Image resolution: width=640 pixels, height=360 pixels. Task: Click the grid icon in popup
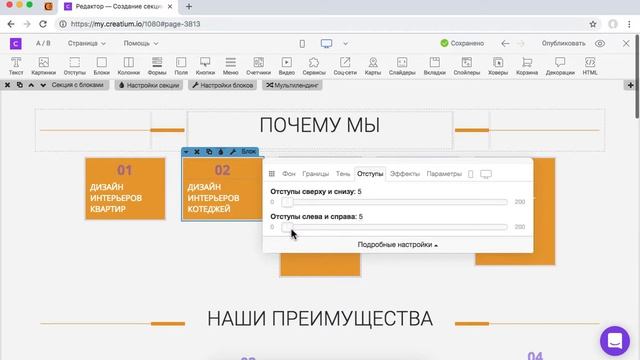point(272,174)
